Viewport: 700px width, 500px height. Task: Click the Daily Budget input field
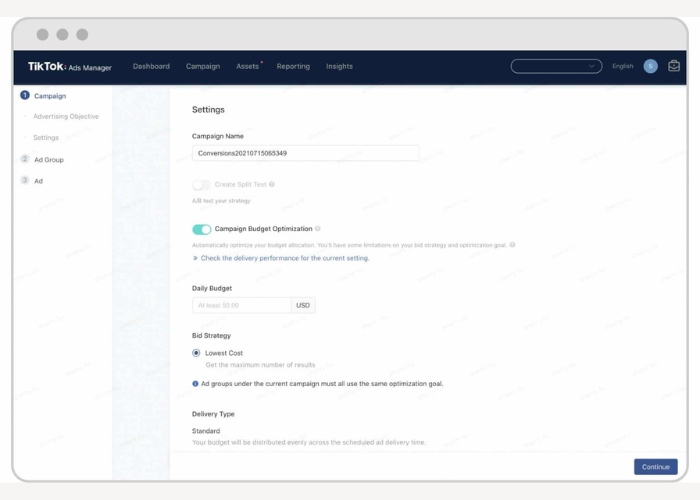pyautogui.click(x=241, y=305)
